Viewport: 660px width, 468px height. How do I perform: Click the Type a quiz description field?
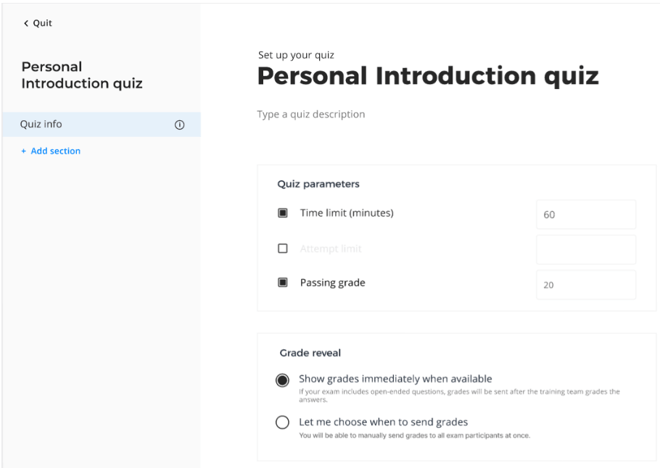311,114
